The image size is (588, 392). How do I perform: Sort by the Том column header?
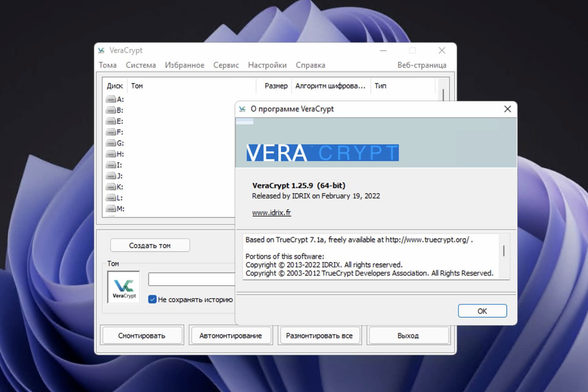[x=191, y=86]
